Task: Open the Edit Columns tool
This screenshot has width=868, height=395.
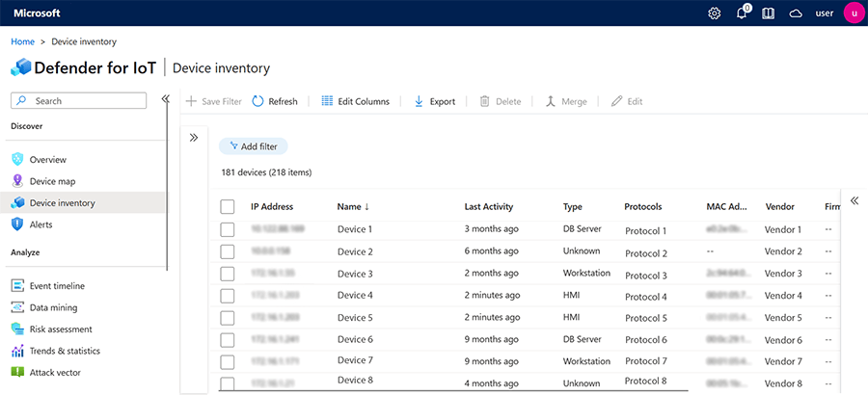Action: [355, 102]
